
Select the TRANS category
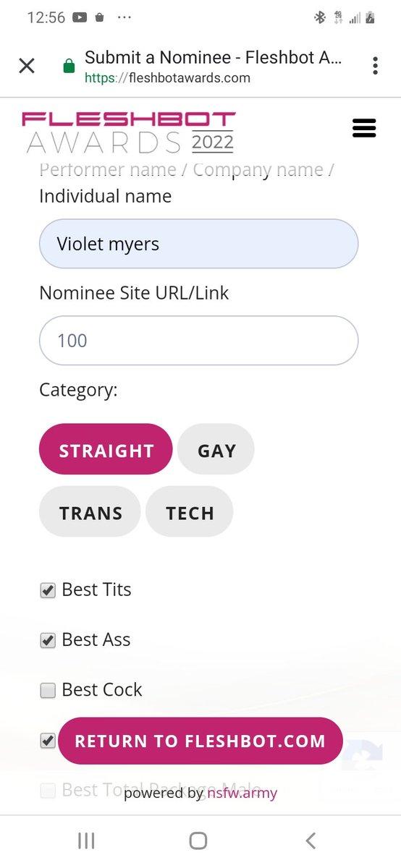pos(90,511)
